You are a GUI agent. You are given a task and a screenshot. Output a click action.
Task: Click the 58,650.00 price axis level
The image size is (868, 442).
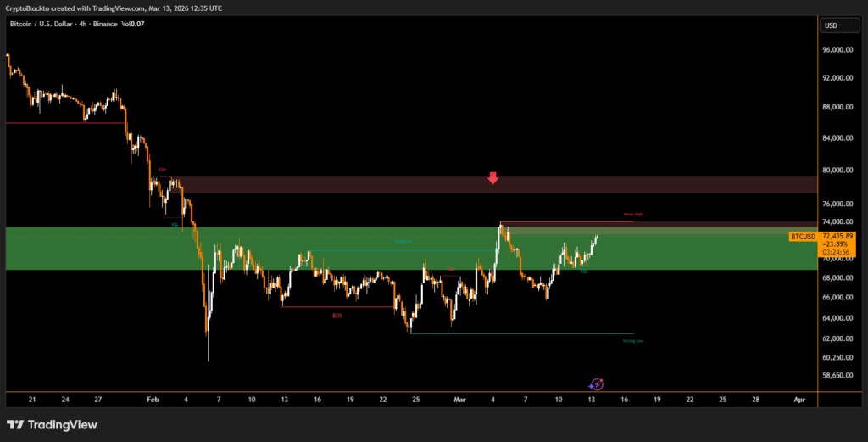point(837,374)
